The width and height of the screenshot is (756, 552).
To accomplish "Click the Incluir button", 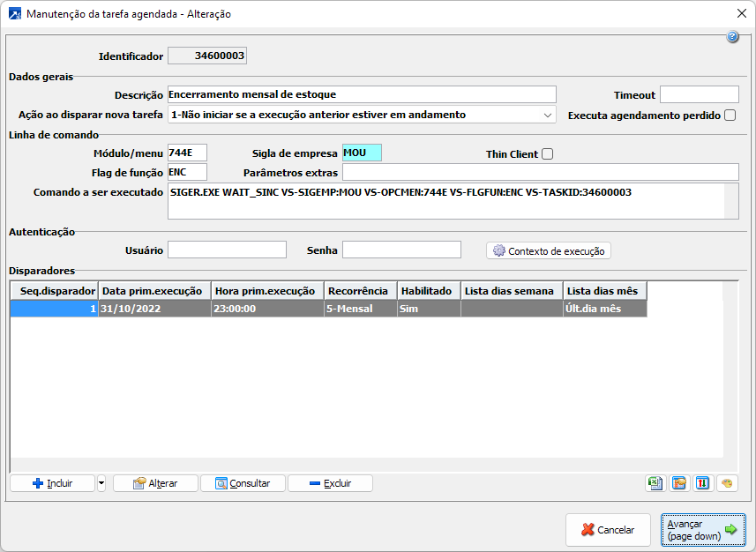I will click(53, 483).
